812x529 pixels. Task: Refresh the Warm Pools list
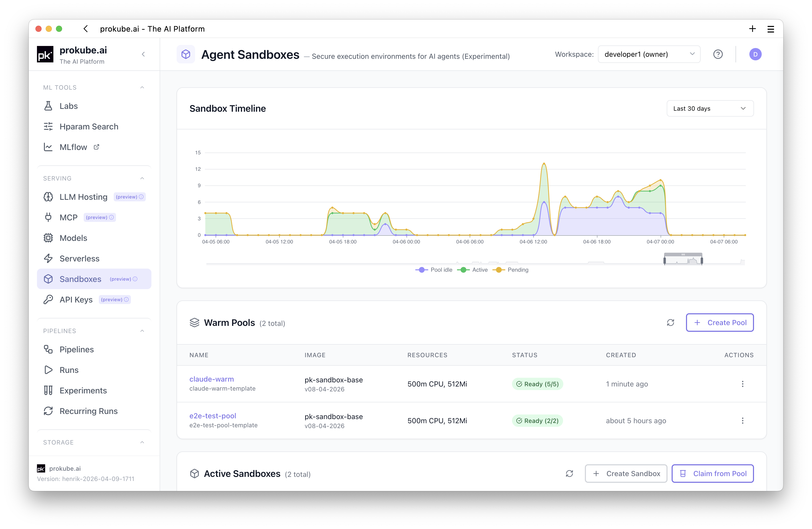(x=670, y=323)
